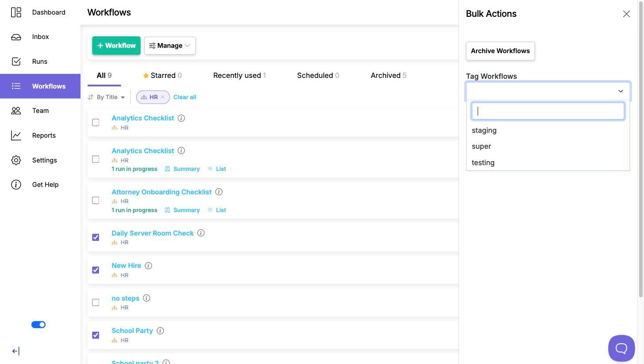Viewport: 644px width, 364px height.
Task: Show info for School Party workflow
Action: click(x=160, y=331)
